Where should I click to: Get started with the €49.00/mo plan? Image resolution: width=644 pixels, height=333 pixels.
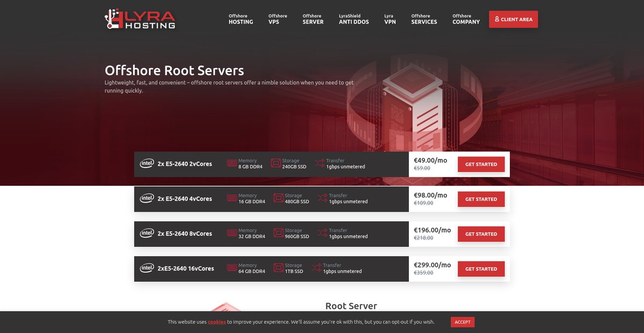(481, 164)
